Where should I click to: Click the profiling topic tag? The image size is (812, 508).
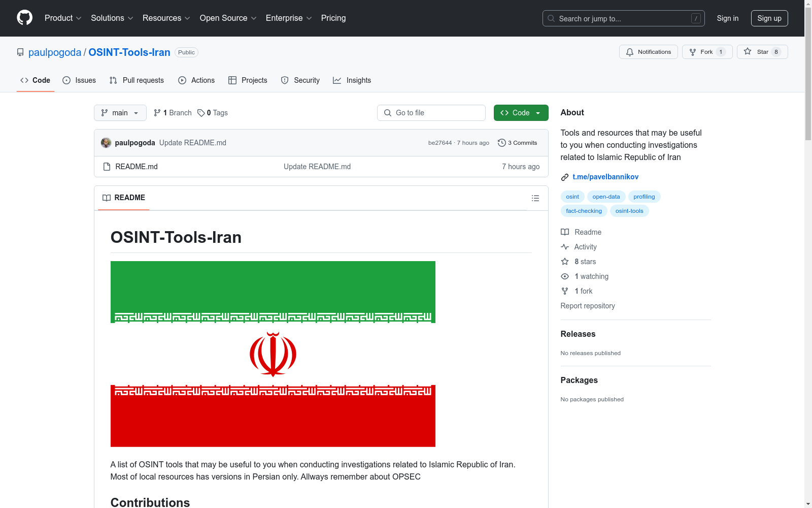(644, 197)
